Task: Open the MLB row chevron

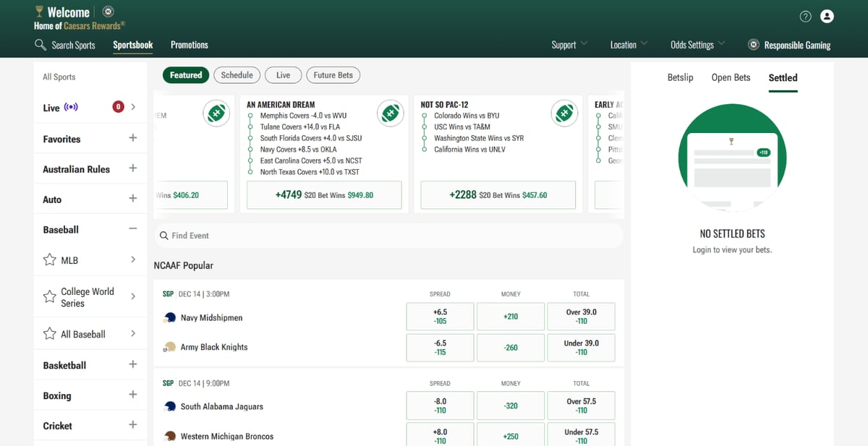Action: (133, 260)
